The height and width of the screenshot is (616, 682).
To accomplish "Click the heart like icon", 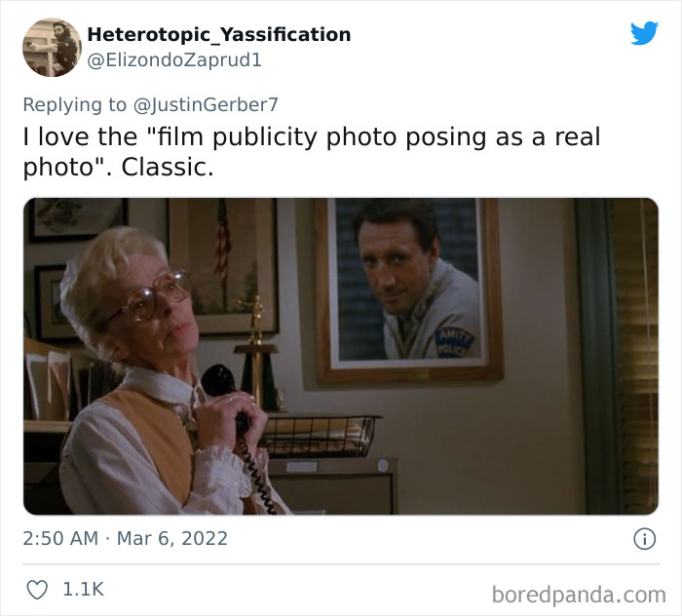I will (x=37, y=590).
